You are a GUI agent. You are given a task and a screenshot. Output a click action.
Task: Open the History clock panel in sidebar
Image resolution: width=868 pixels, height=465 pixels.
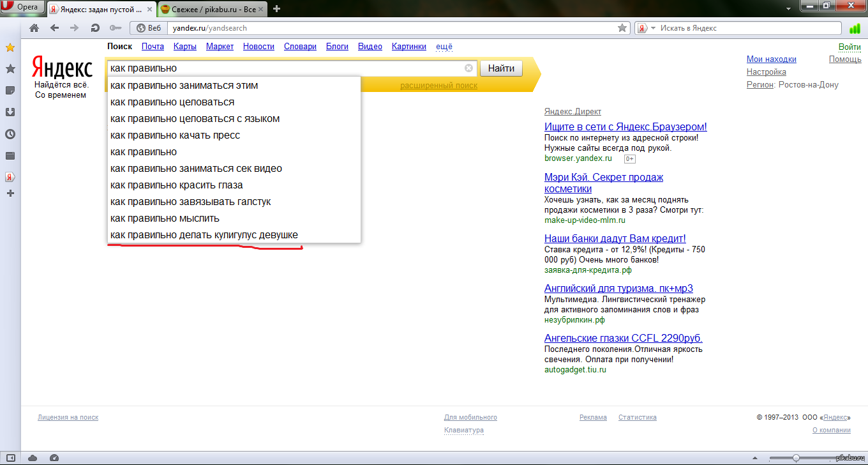(10, 134)
